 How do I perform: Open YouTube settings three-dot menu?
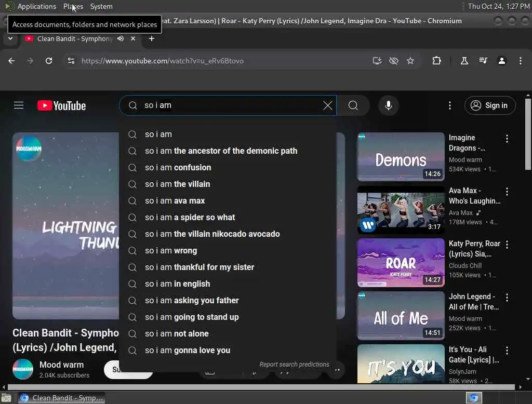point(450,105)
